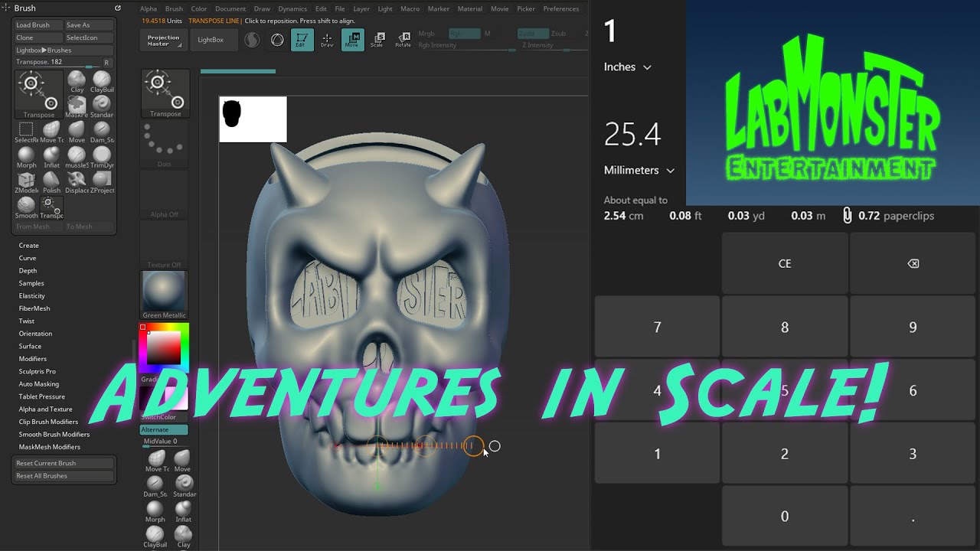Open the Dynamics menu
This screenshot has width=980, height=551.
[x=292, y=9]
